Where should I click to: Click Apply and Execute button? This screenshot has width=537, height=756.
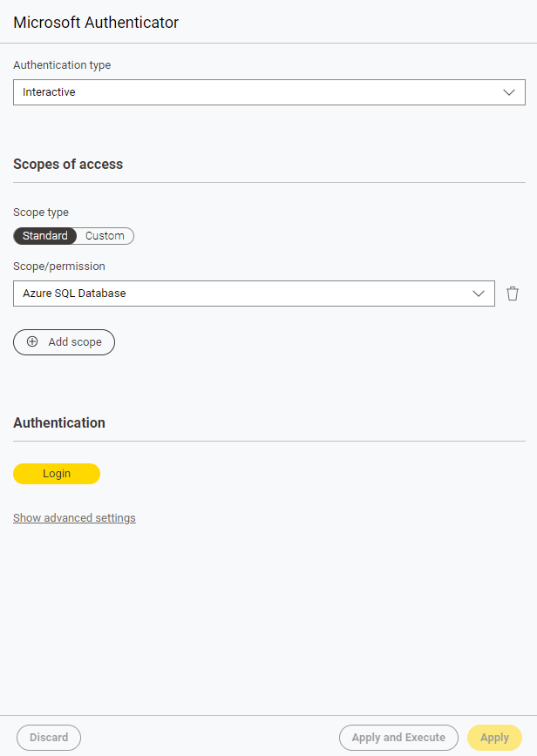(x=398, y=738)
